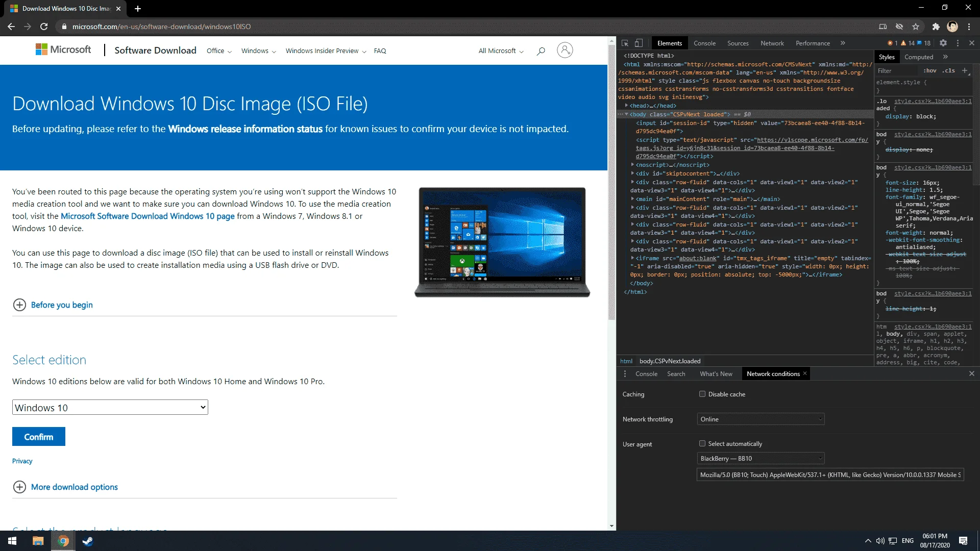Click the Confirm button

point(39,437)
